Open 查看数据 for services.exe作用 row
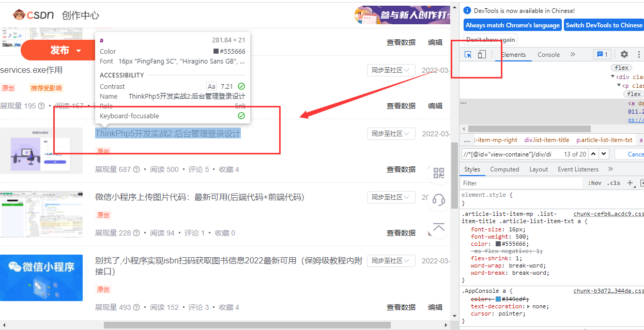This screenshot has height=330, width=644. (x=401, y=106)
